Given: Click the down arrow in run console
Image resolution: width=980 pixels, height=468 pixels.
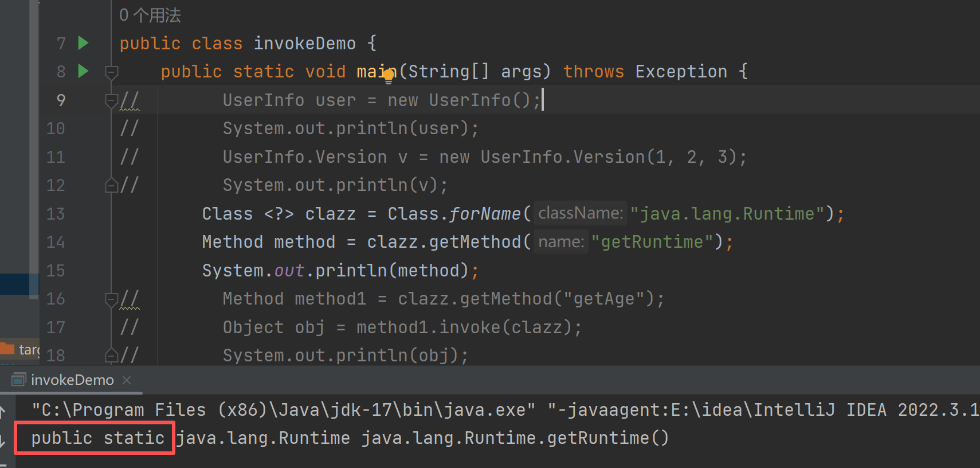Looking at the screenshot, I should (3, 440).
